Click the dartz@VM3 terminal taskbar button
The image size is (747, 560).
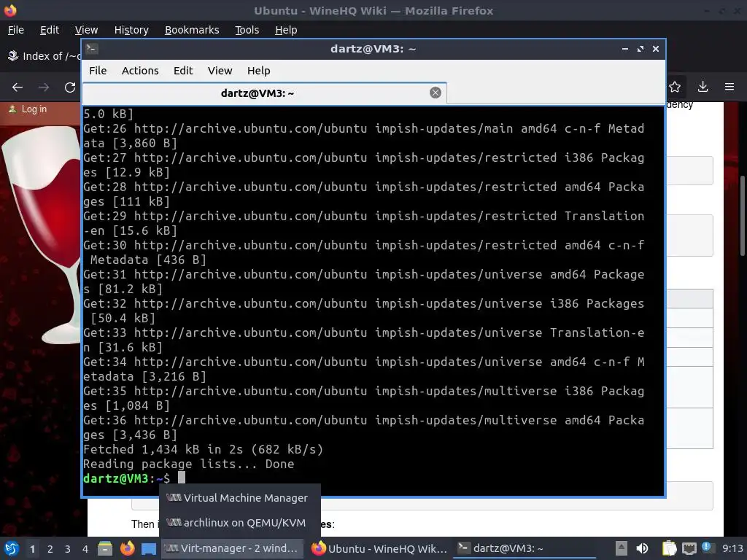click(x=524, y=548)
